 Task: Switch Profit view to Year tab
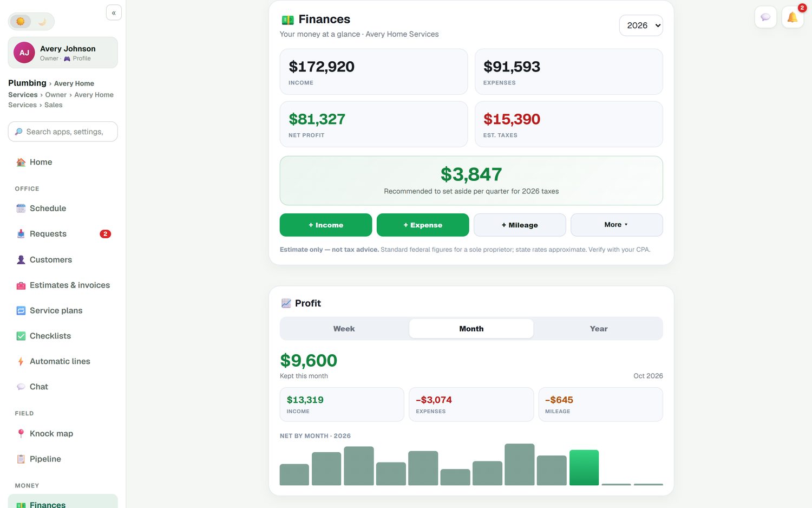point(599,329)
